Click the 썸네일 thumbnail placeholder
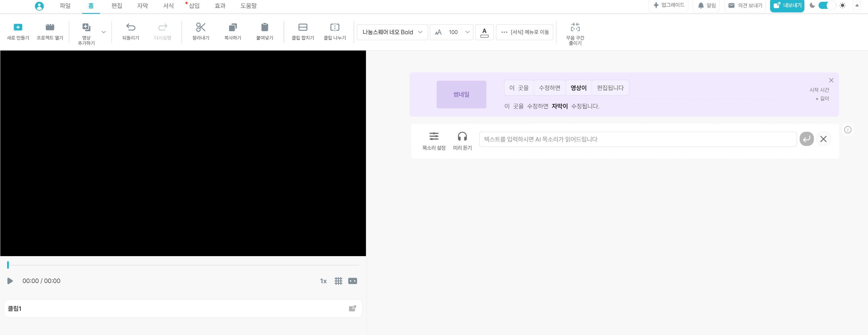The height and width of the screenshot is (335, 868). pyautogui.click(x=461, y=95)
